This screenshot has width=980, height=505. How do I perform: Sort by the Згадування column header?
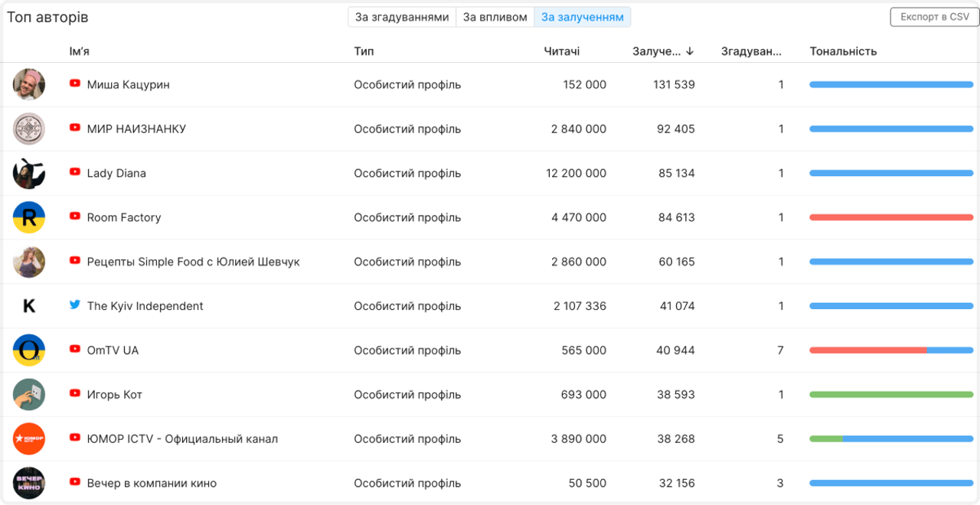(751, 51)
